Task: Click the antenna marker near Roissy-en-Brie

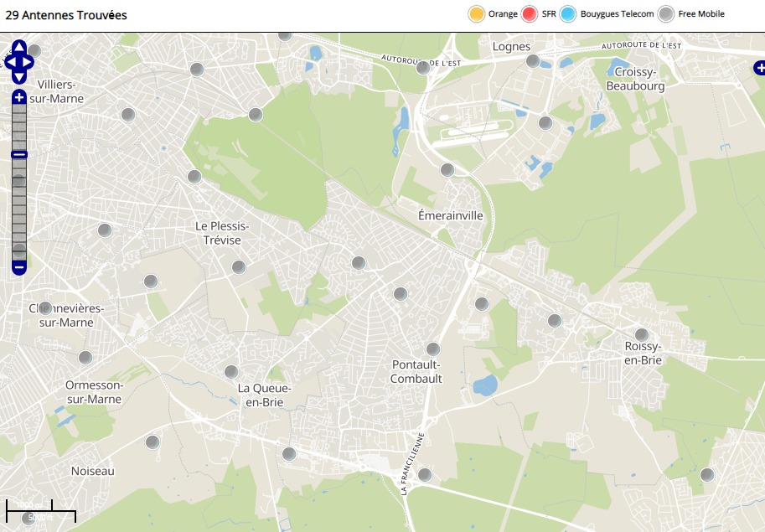Action: pyautogui.click(x=642, y=335)
